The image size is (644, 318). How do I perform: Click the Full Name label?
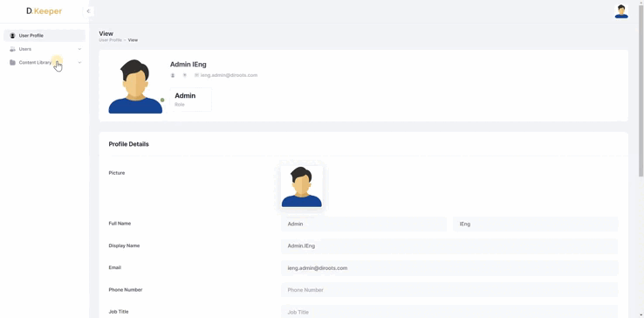pyautogui.click(x=120, y=224)
